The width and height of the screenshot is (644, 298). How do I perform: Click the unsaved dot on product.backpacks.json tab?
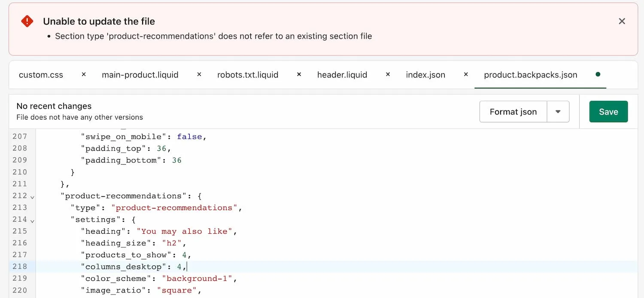(598, 75)
